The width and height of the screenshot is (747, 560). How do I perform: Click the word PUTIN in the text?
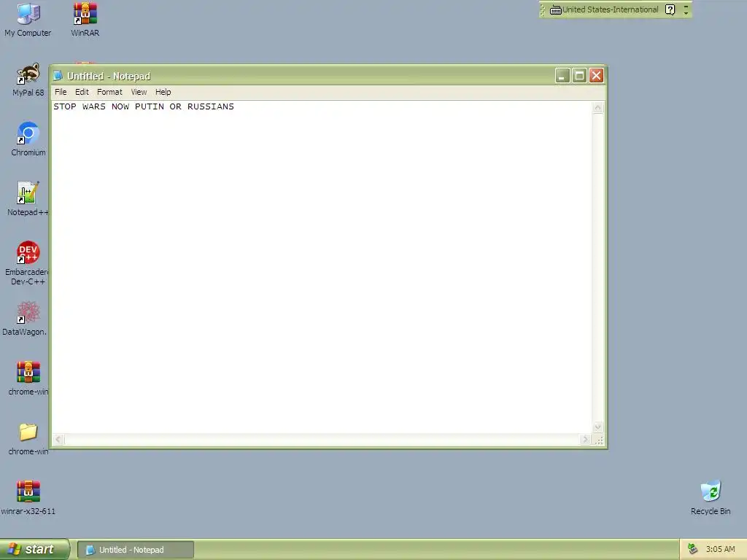149,106
